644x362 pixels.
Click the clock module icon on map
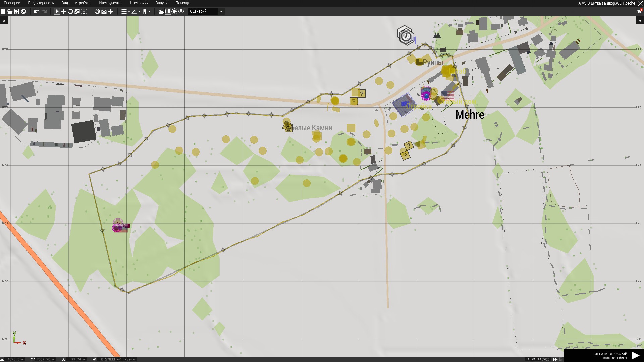click(406, 36)
